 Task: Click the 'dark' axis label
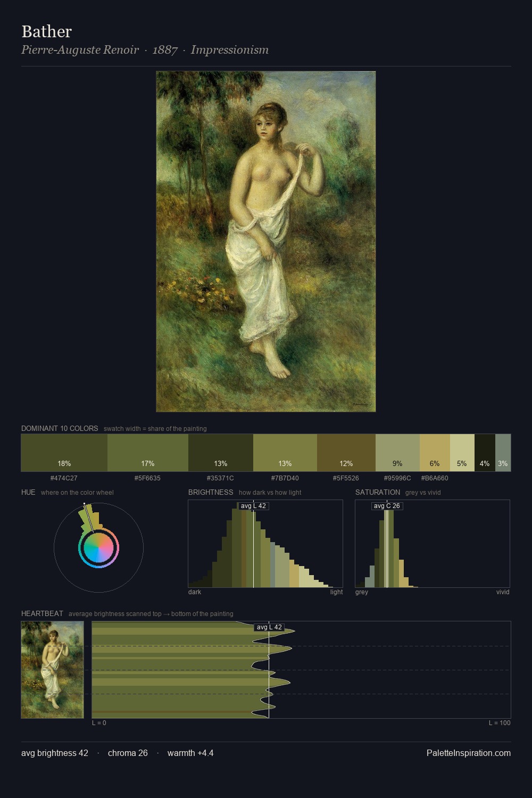[195, 592]
